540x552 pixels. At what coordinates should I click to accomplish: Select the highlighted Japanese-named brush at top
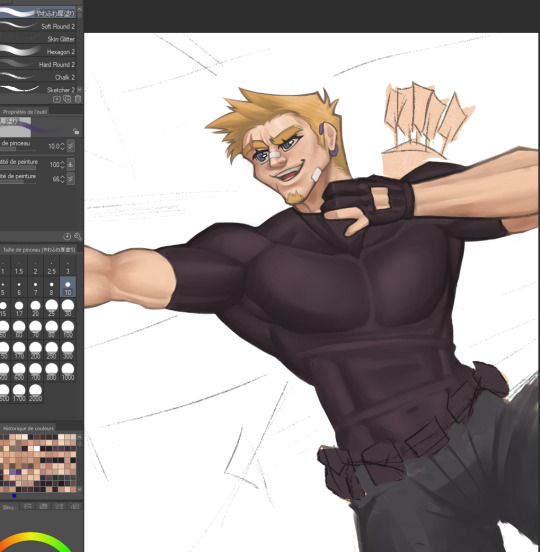(38, 13)
